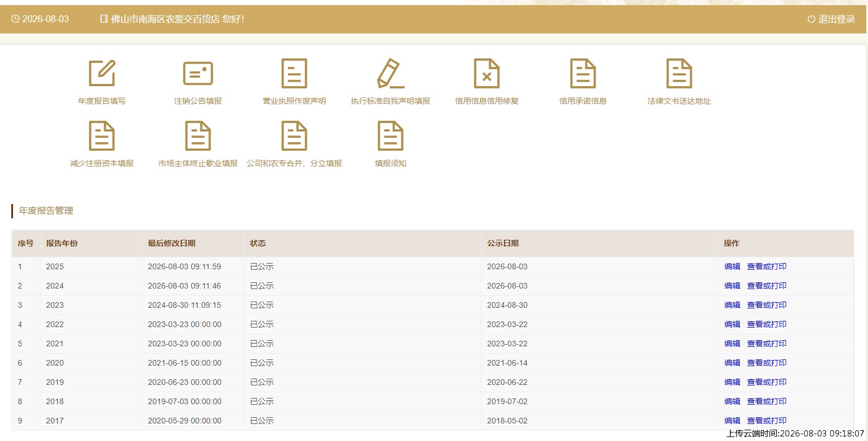This screenshot has height=441, width=868.
Task: Edit the 2017 annual report
Action: tap(732, 421)
